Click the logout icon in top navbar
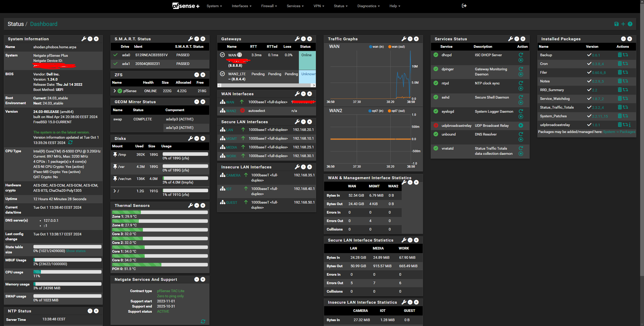Screen dimensions: 644x326 [x=464, y=6]
